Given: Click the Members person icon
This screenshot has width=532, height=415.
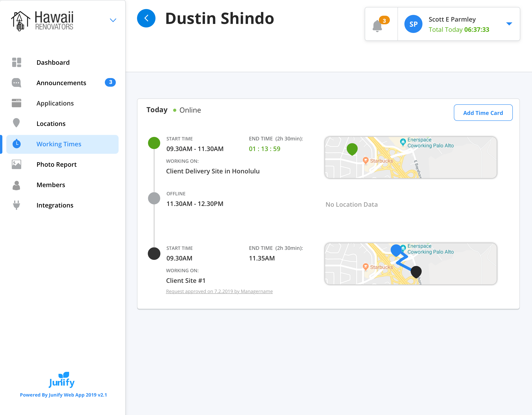Looking at the screenshot, I should tap(16, 185).
